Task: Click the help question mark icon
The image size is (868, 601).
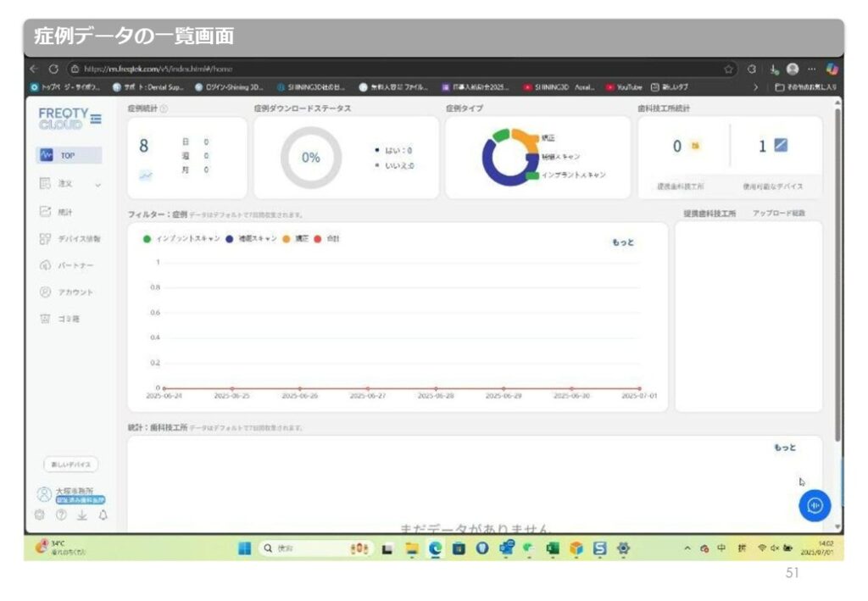Action: click(x=61, y=515)
